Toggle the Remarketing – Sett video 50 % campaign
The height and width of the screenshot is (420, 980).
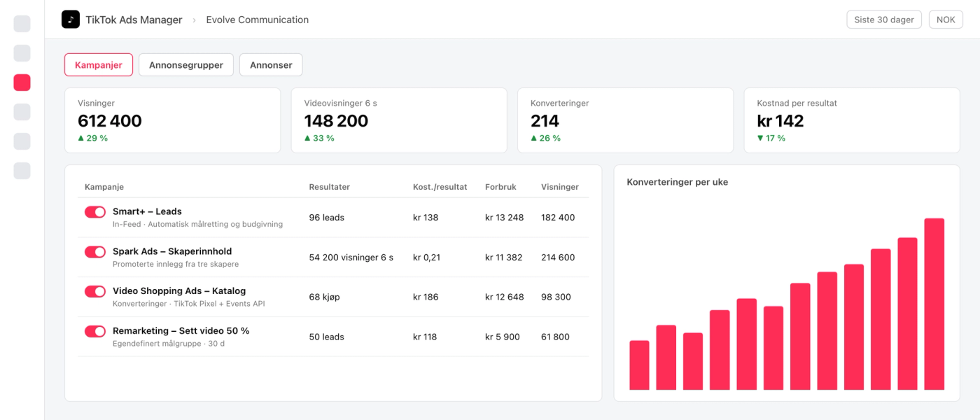tap(95, 331)
